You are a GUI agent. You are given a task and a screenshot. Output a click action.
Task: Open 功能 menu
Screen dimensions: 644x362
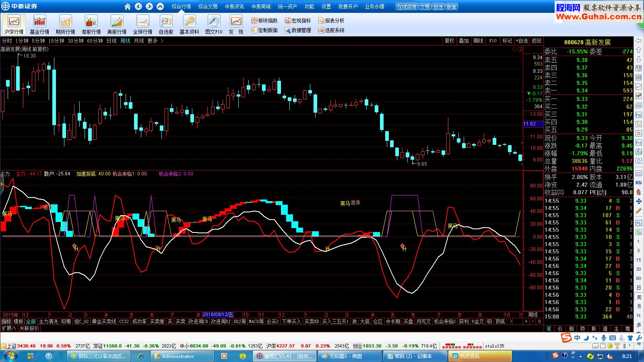(x=309, y=6)
